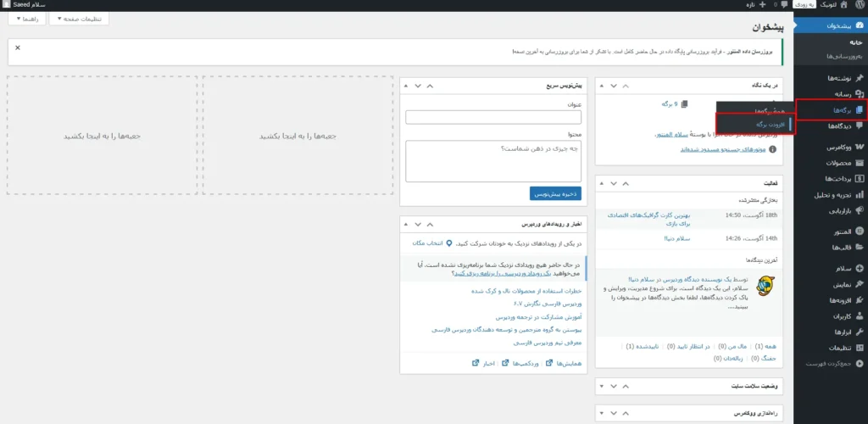Viewport: 868px width, 424px height.
Task: Dismiss the Elementor database update notice
Action: click(x=18, y=47)
